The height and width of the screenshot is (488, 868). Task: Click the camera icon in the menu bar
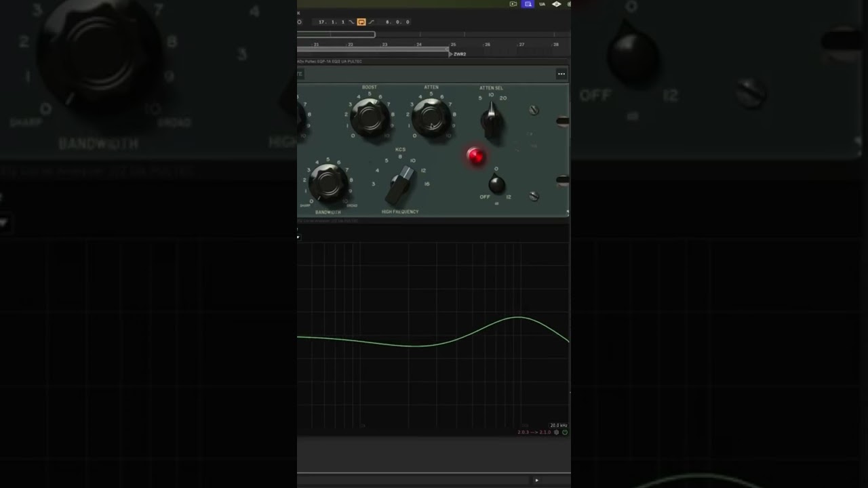coord(513,4)
